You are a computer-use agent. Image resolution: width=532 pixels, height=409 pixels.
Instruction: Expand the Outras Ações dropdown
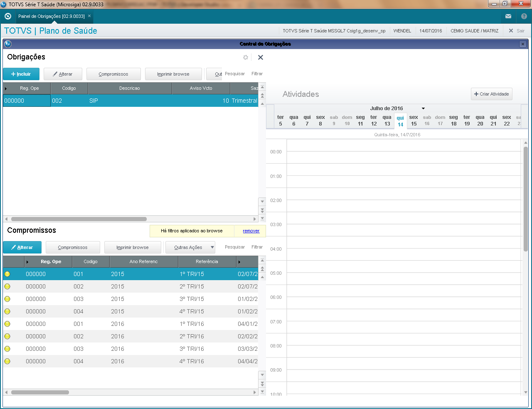190,247
